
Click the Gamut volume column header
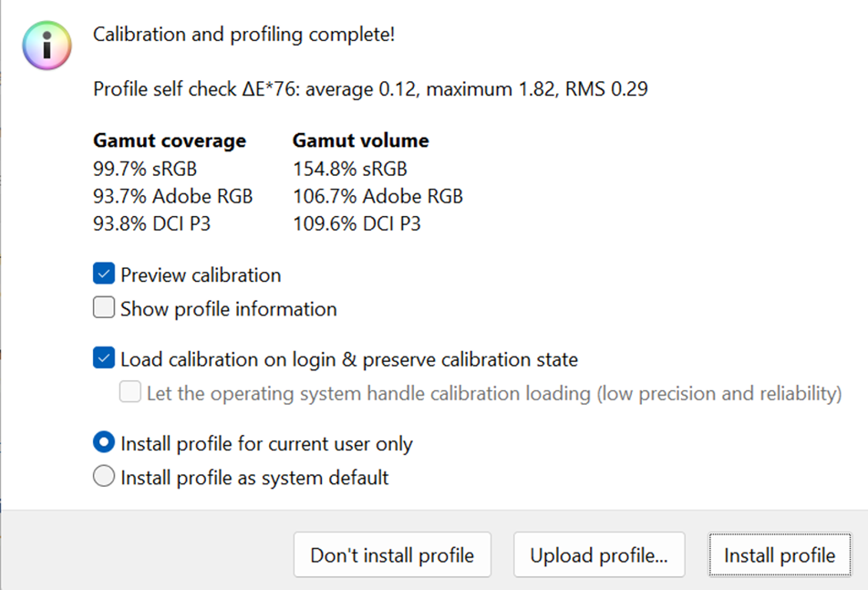[360, 140]
